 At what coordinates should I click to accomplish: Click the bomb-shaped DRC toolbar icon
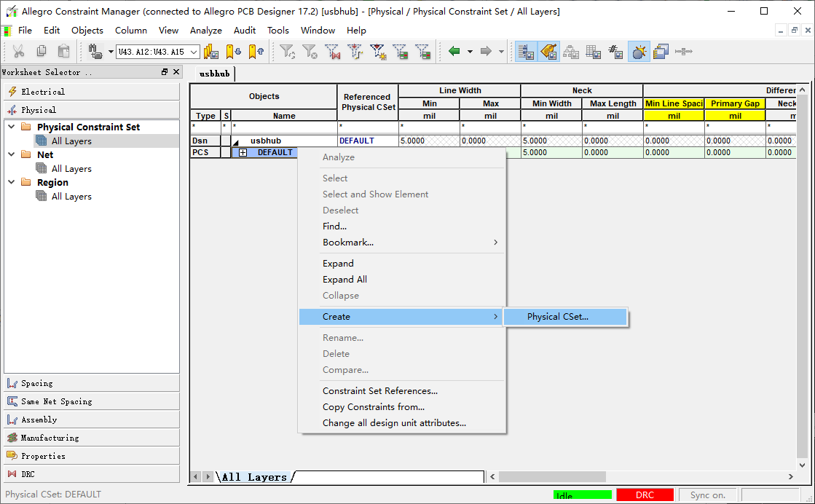coord(639,52)
